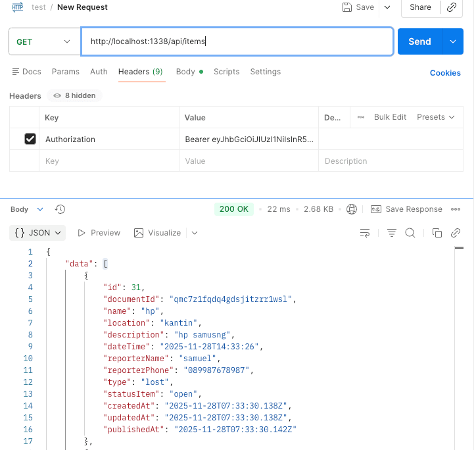Toggle word wrap in response viewer

point(365,233)
